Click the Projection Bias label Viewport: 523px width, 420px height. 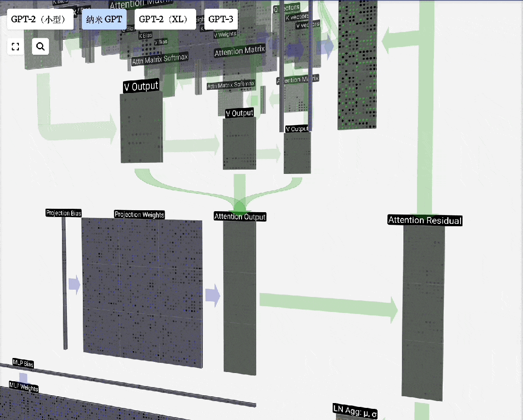tap(63, 213)
